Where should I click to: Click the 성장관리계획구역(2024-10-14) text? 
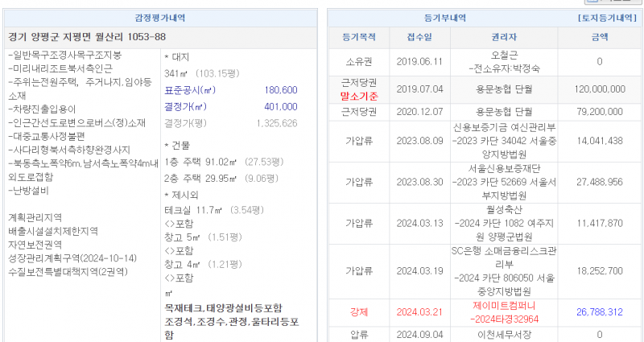(72, 258)
